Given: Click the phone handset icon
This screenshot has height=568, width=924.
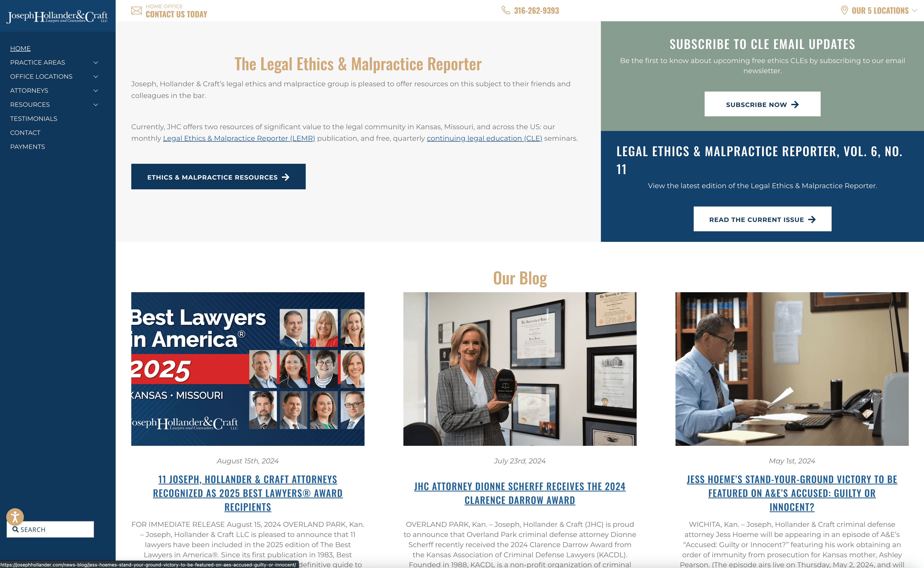Looking at the screenshot, I should click(506, 10).
